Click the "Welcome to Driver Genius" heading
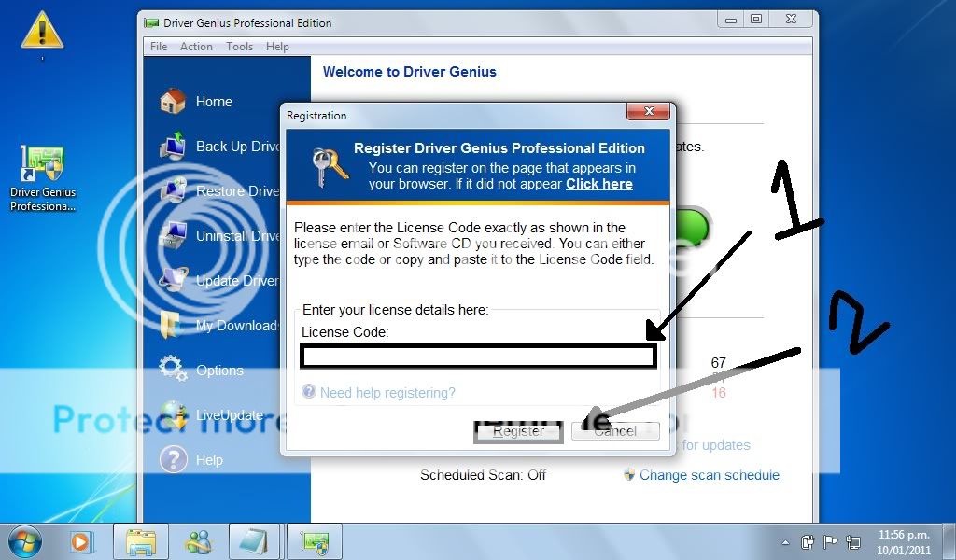The width and height of the screenshot is (956, 560). [410, 72]
